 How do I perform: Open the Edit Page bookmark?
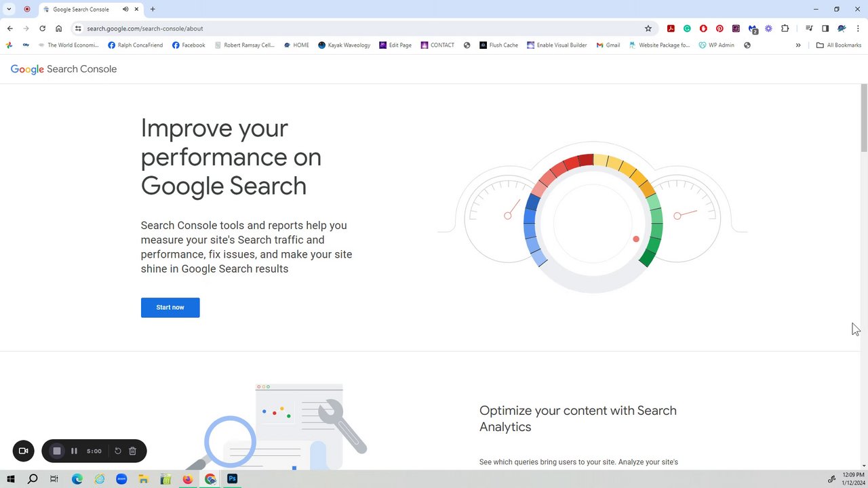[x=395, y=45]
